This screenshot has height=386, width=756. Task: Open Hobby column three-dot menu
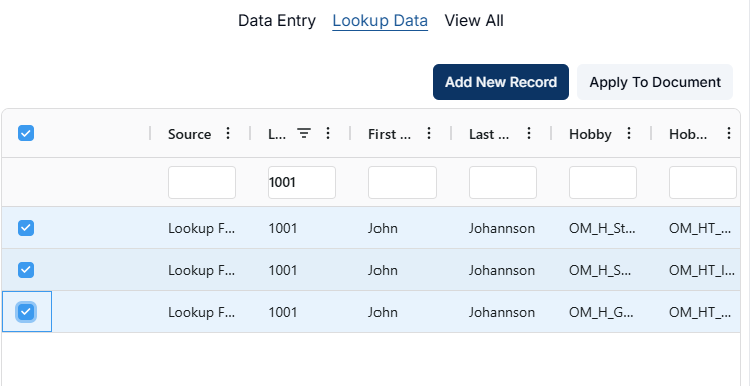pos(629,133)
